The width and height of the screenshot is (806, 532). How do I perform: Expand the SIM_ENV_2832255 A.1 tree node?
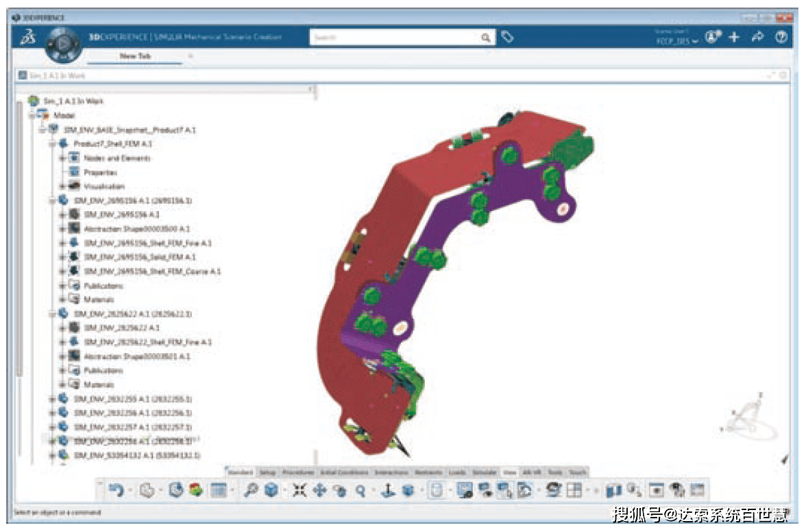point(52,399)
